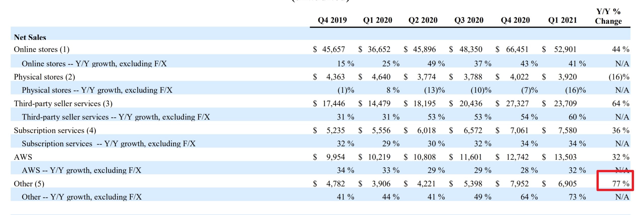Click the Q2 2020 column header

point(423,20)
